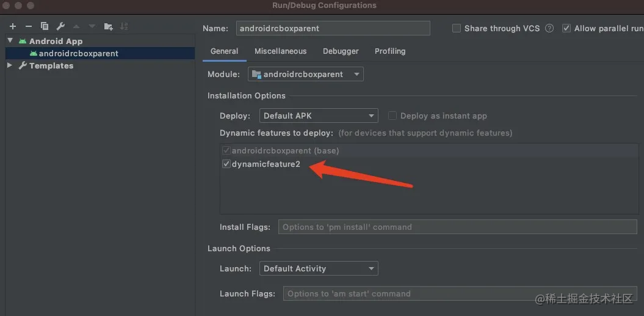This screenshot has width=644, height=316.
Task: Expand the Templates tree node
Action: (10, 65)
